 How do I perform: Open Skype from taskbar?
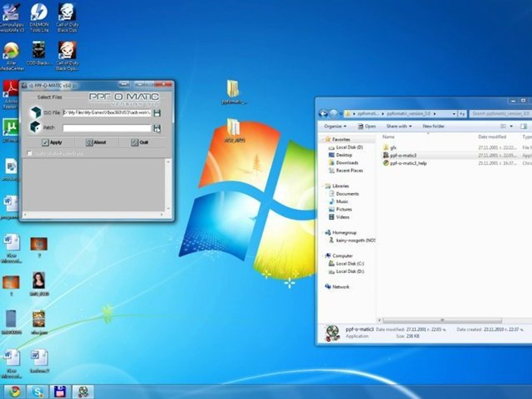click(x=37, y=392)
